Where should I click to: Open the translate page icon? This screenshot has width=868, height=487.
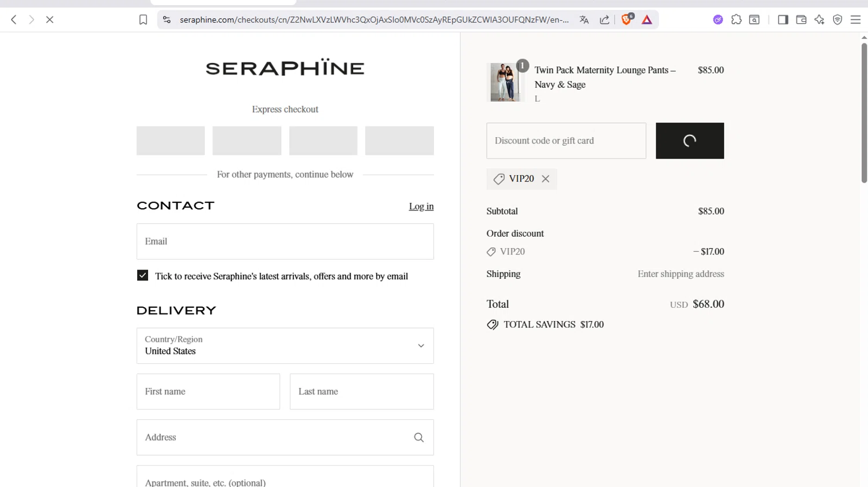pyautogui.click(x=584, y=20)
